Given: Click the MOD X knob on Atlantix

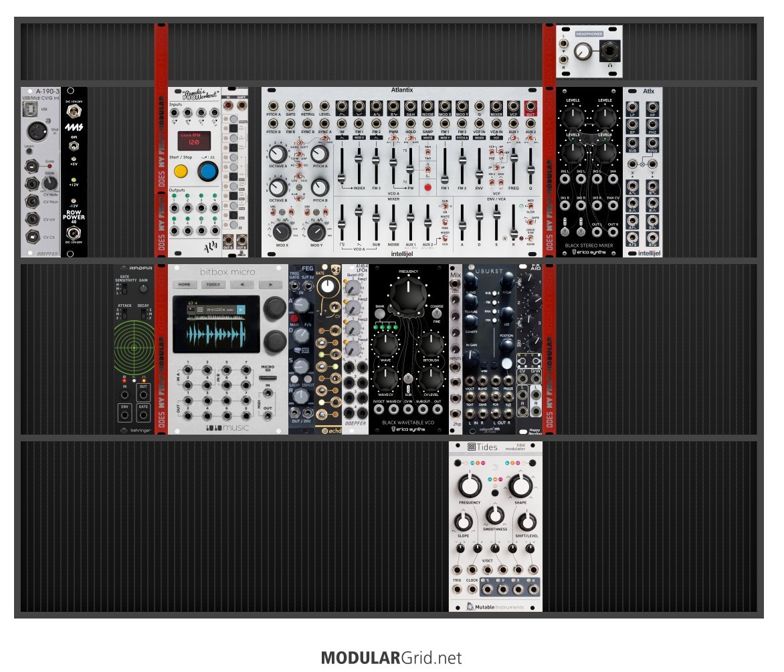Looking at the screenshot, I should 282,231.
